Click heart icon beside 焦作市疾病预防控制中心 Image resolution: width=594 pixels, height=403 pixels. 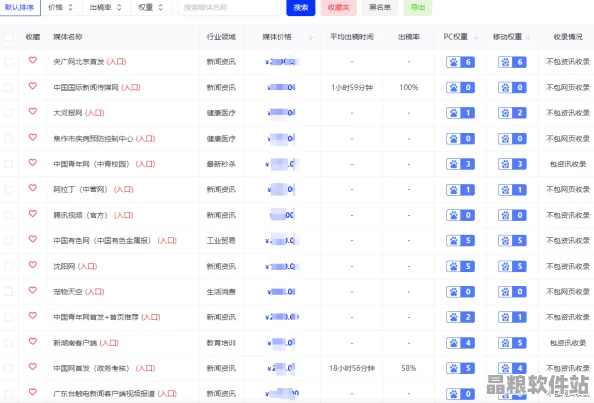pos(33,137)
